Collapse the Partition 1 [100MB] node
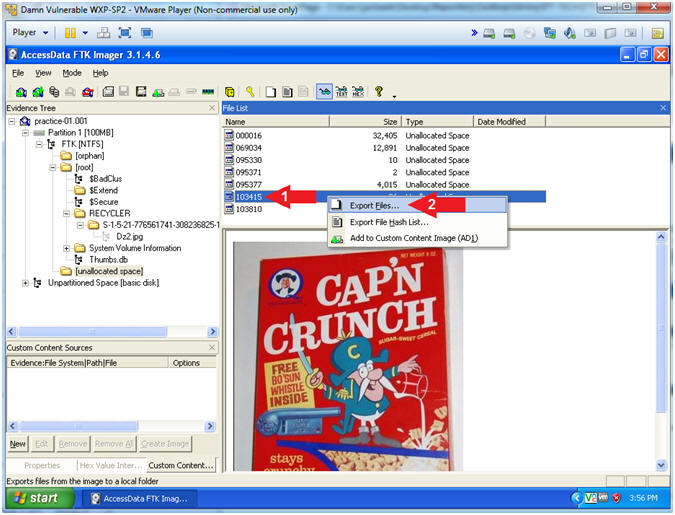The width and height of the screenshot is (675, 515). pos(25,133)
